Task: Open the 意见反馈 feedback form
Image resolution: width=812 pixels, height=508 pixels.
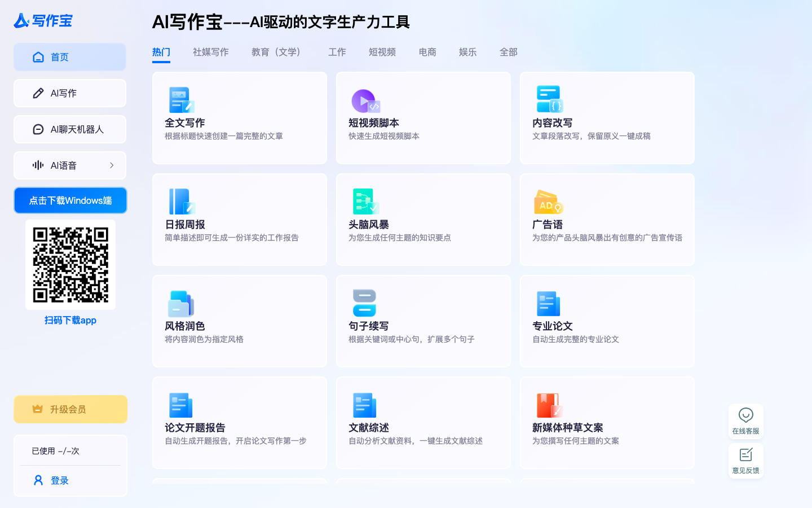Action: click(745, 461)
